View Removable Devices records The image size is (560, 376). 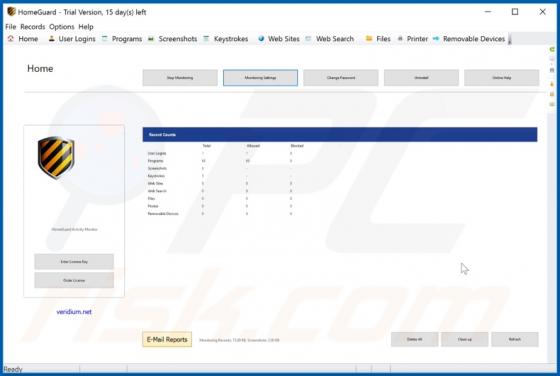pyautogui.click(x=469, y=39)
